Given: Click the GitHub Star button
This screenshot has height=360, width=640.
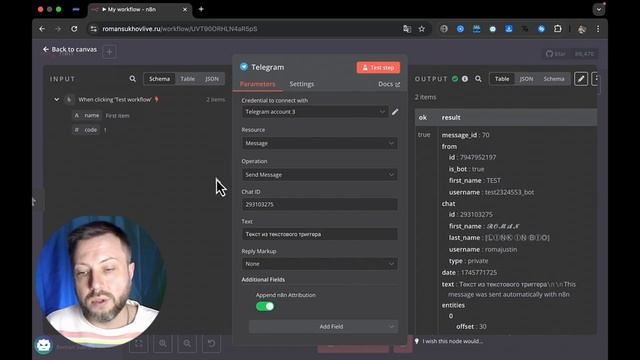Looking at the screenshot, I should [556, 53].
